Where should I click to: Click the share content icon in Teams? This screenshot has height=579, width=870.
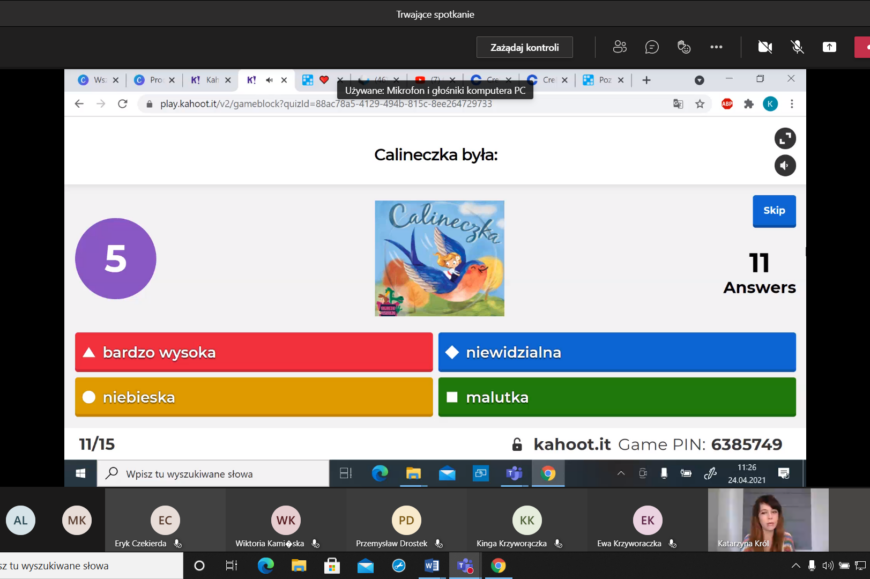829,47
